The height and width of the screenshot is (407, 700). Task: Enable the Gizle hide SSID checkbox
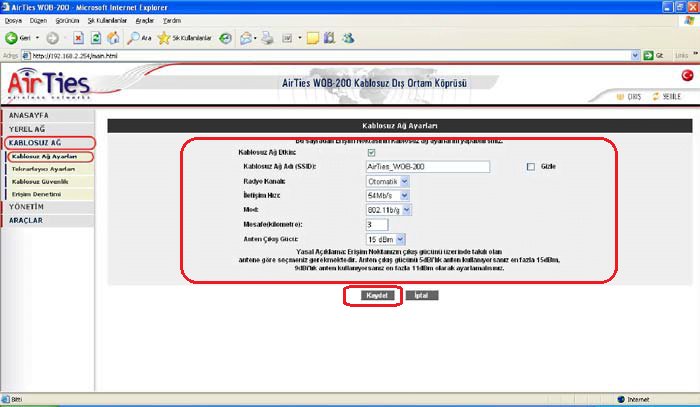coord(531,166)
